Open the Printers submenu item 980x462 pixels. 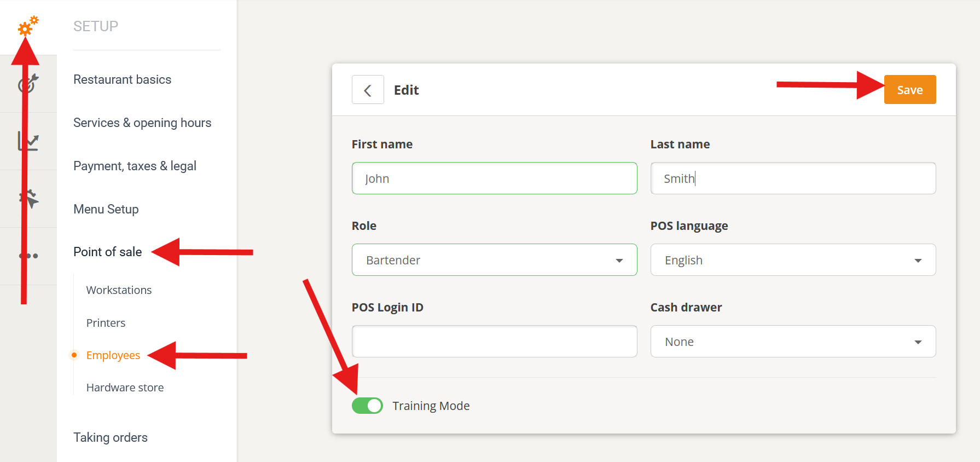[x=106, y=323]
